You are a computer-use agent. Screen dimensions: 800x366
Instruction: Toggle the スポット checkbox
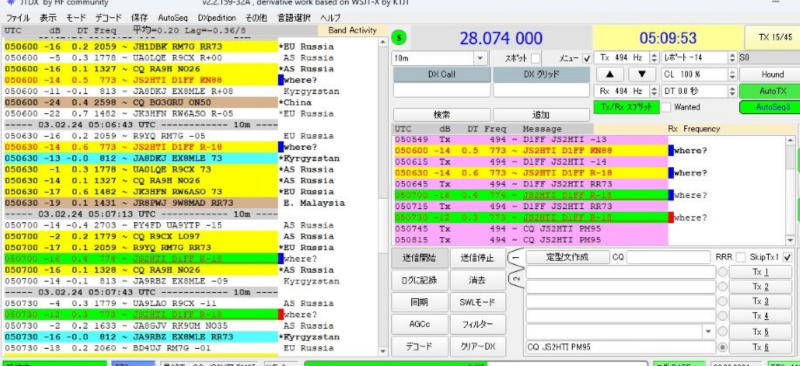[536, 58]
